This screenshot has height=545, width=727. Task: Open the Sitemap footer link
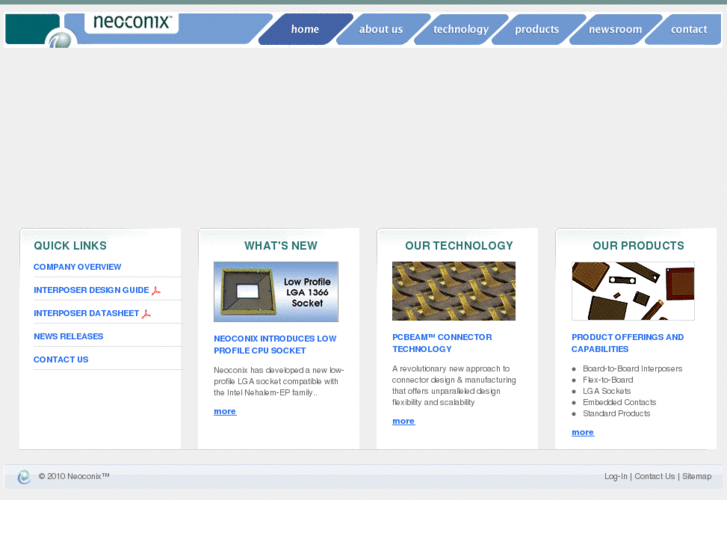[696, 476]
